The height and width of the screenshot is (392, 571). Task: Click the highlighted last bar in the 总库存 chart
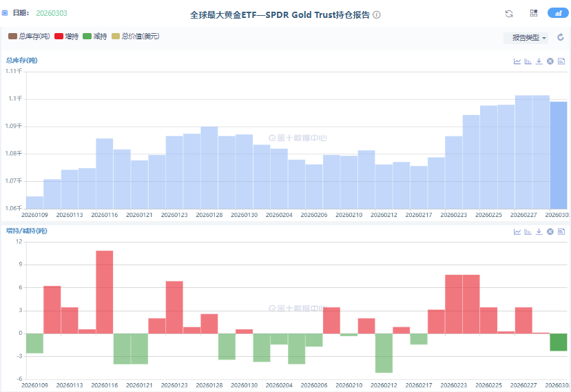[x=559, y=155]
